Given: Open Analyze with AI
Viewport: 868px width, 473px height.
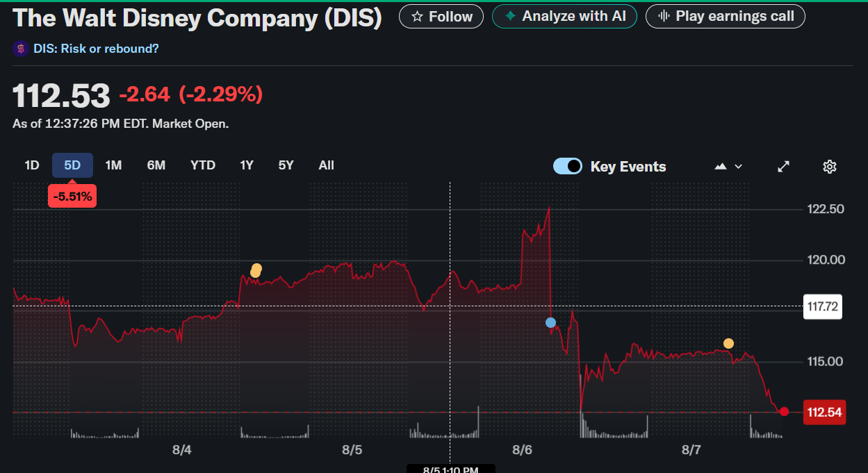Looking at the screenshot, I should 564,16.
